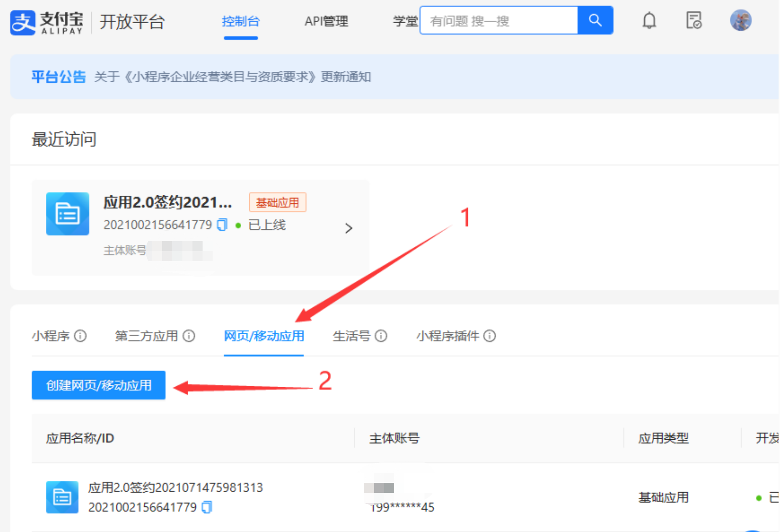Focus the 有问题 搜一搜 search field
The height and width of the screenshot is (532, 780).
(498, 21)
